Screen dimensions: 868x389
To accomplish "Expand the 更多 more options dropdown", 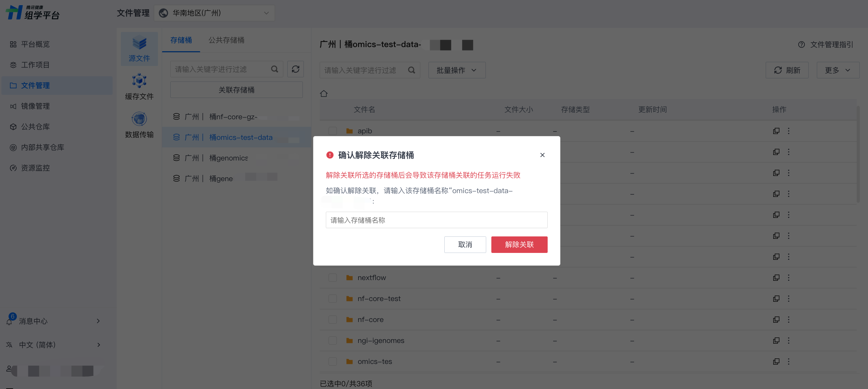I will tap(838, 70).
